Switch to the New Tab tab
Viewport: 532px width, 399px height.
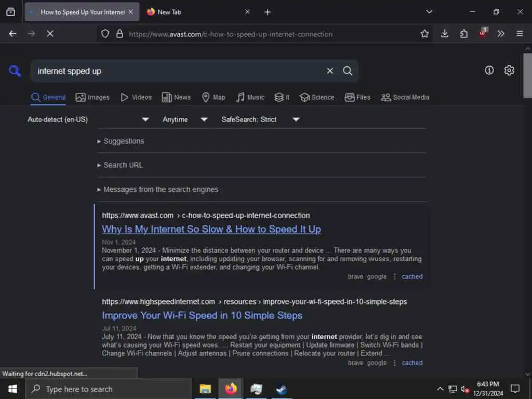(198, 12)
